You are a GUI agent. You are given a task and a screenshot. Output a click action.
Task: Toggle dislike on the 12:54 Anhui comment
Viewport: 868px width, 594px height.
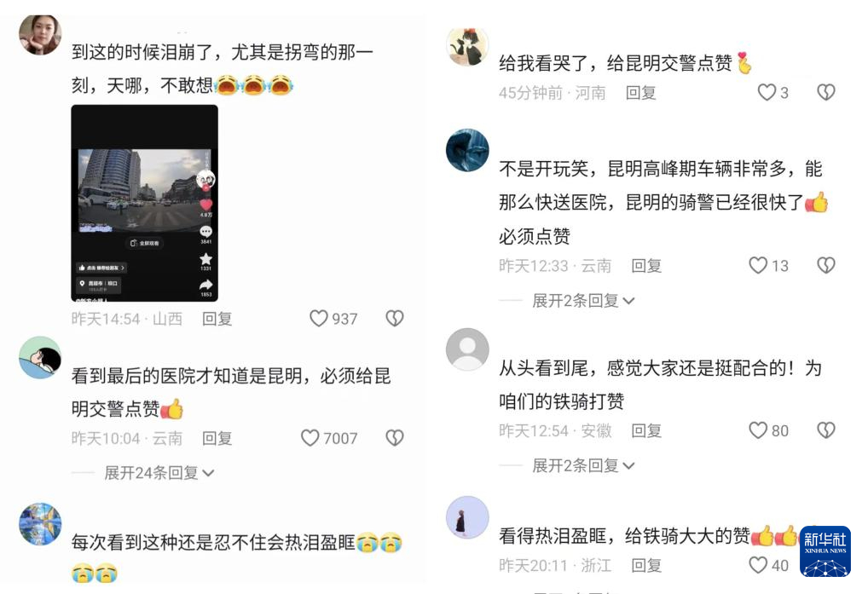826,430
